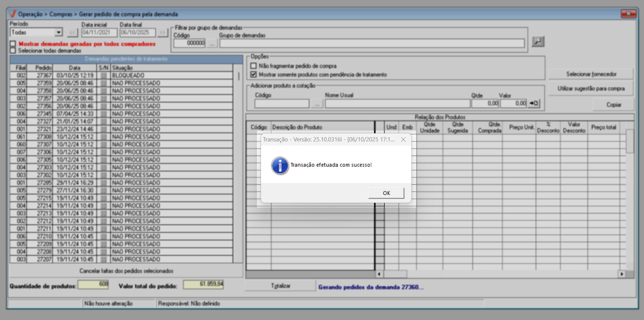Uncheck Mostrar somente produtos com pendência

click(254, 74)
